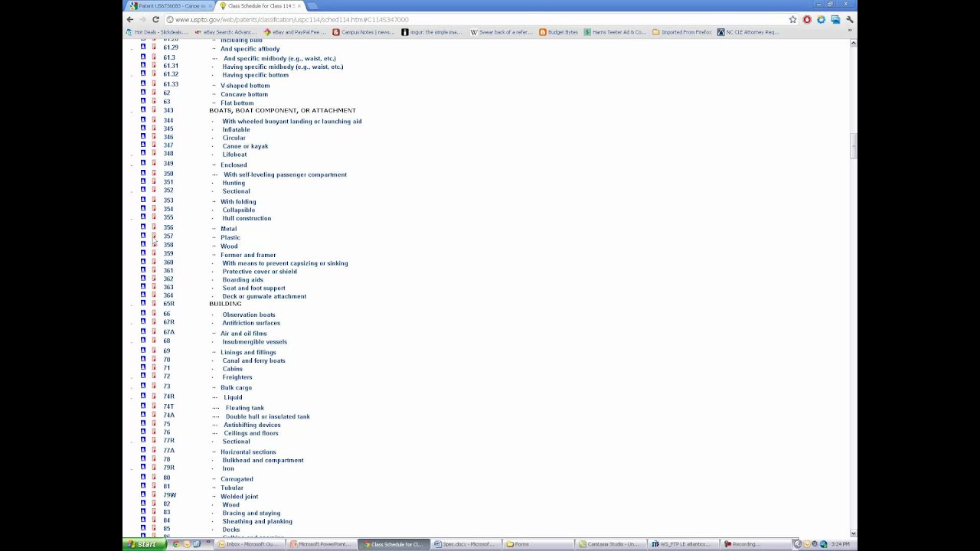This screenshot has width=980, height=551.
Task: Click blue A icon for subclass 343
Action: [142, 109]
